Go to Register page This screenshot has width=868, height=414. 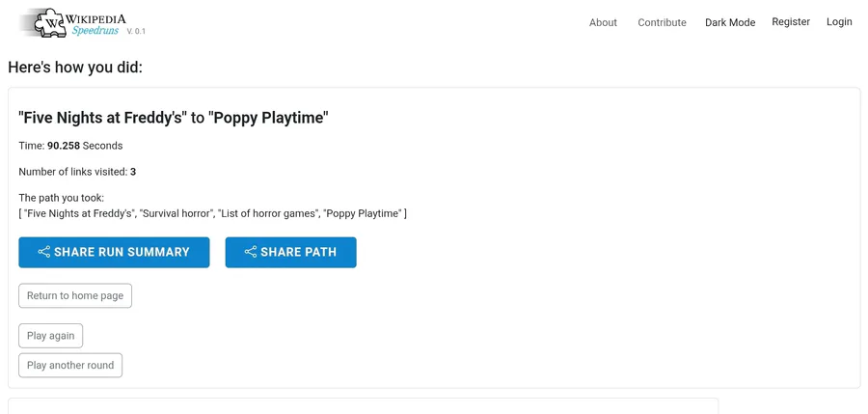click(x=791, y=21)
